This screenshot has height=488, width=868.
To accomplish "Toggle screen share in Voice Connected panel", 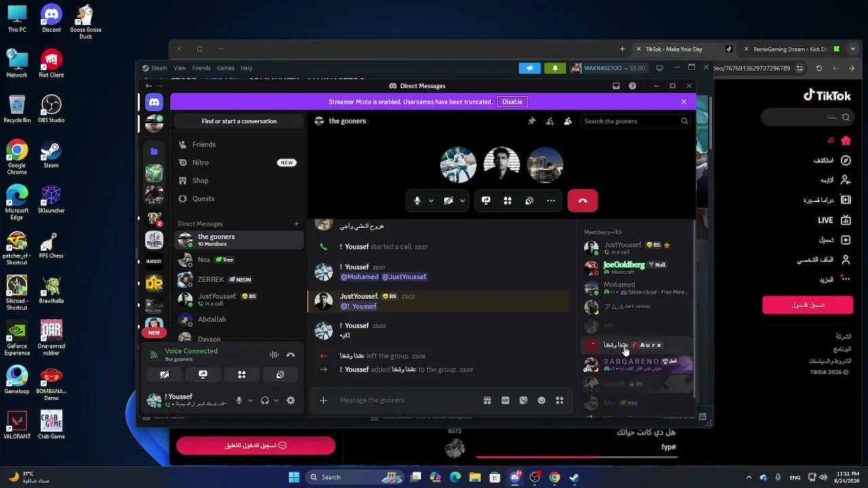I will [203, 374].
